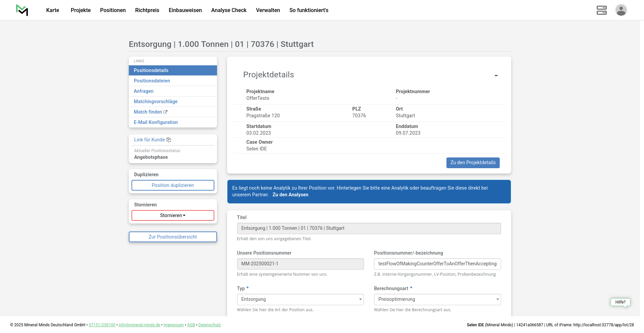
Task: Open the server stack icon in header
Action: (601, 10)
